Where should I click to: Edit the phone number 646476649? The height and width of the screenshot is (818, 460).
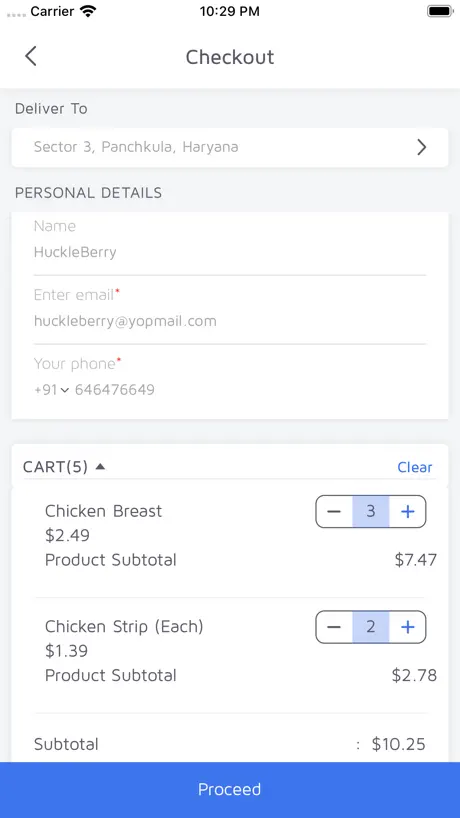[115, 390]
